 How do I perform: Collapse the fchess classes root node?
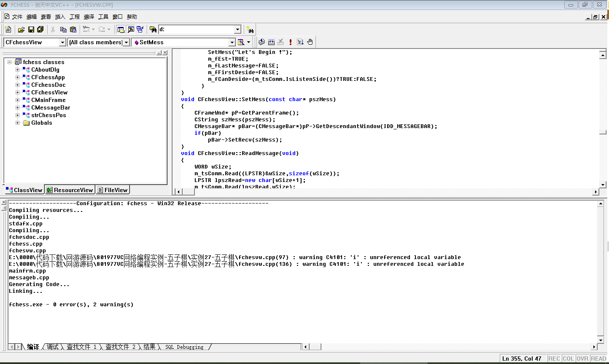click(x=10, y=62)
